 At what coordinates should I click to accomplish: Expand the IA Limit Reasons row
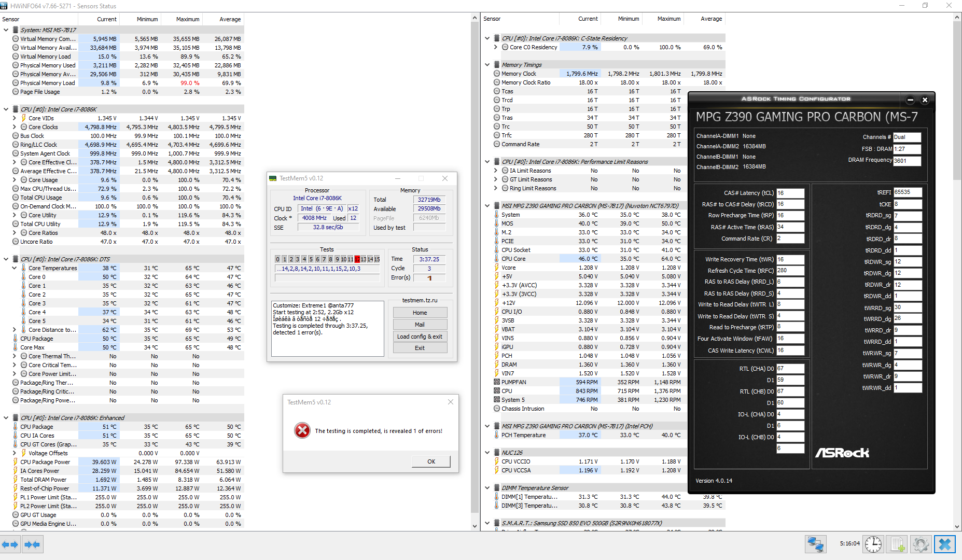(x=496, y=171)
